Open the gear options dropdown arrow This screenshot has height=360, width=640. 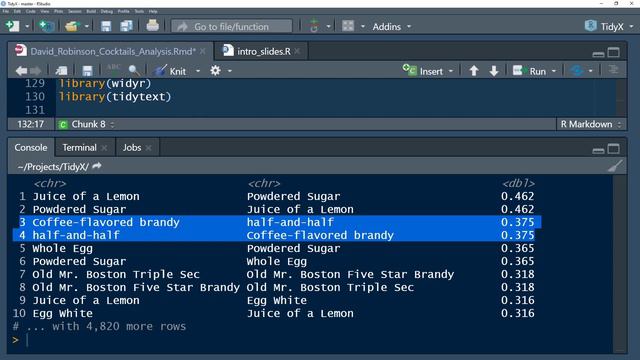point(230,71)
